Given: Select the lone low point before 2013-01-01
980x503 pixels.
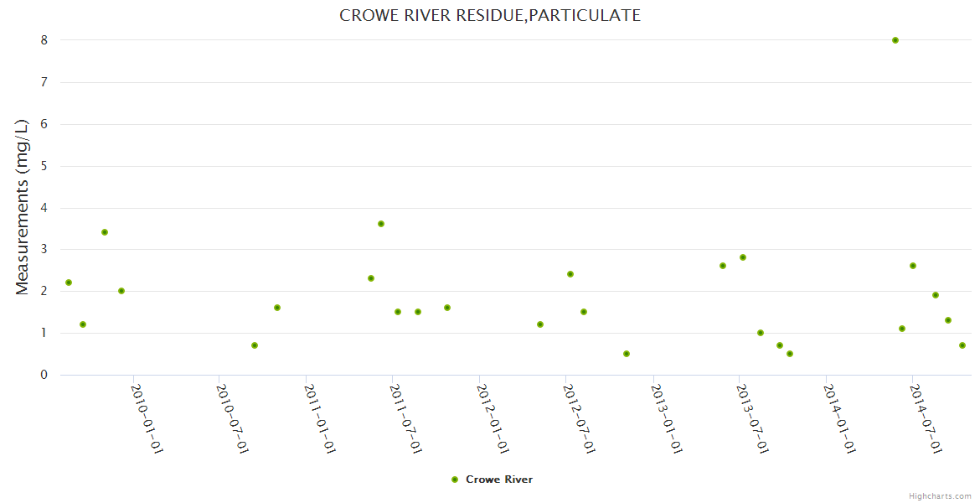Looking at the screenshot, I should pyautogui.click(x=627, y=354).
